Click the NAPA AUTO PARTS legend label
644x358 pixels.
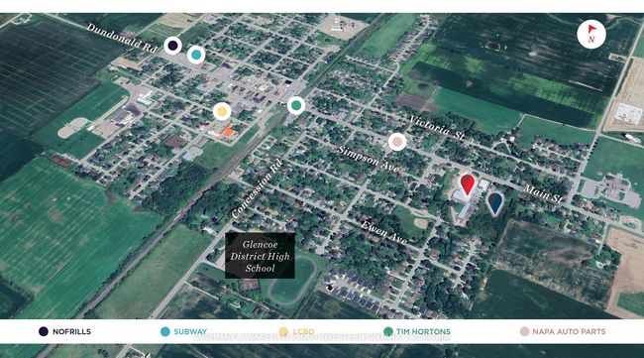pos(569,331)
